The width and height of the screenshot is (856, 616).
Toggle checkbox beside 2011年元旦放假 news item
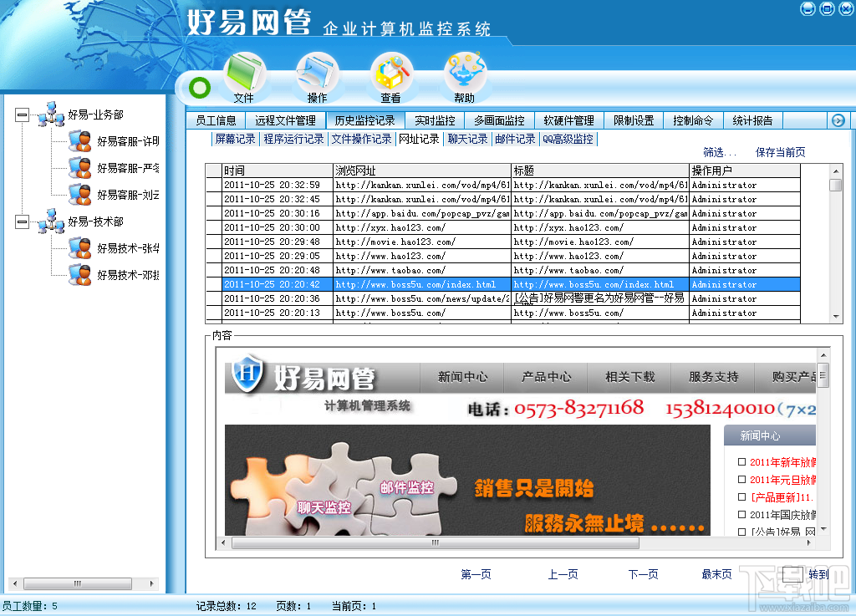click(x=741, y=479)
